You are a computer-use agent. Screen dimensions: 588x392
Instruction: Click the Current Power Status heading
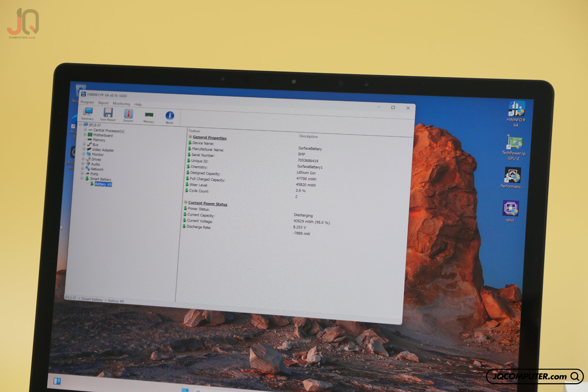pyautogui.click(x=208, y=203)
